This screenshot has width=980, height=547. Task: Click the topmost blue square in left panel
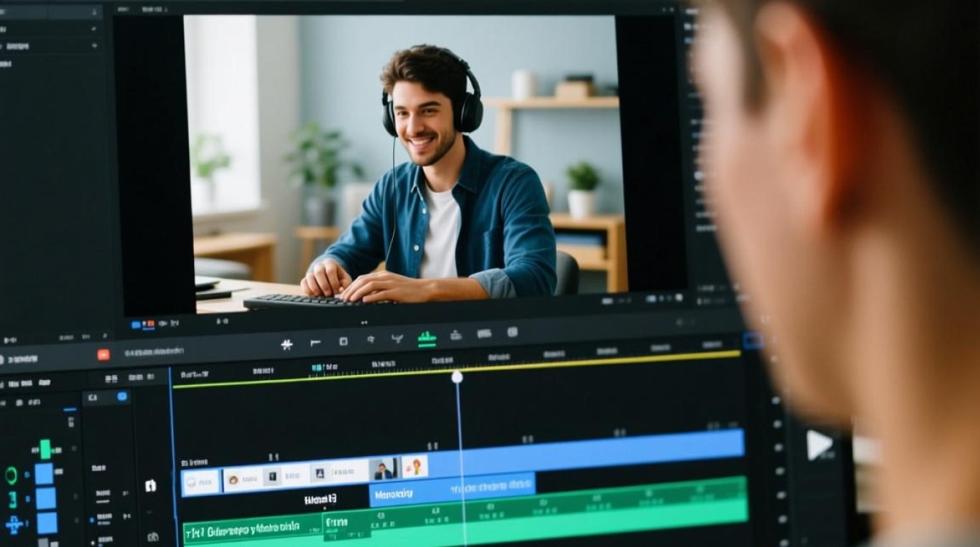point(44,473)
